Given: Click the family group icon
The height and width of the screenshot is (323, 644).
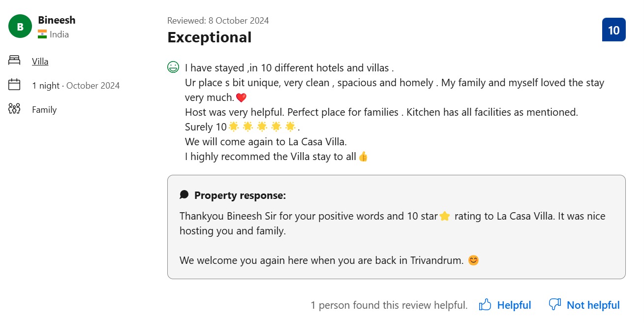Looking at the screenshot, I should tap(14, 109).
